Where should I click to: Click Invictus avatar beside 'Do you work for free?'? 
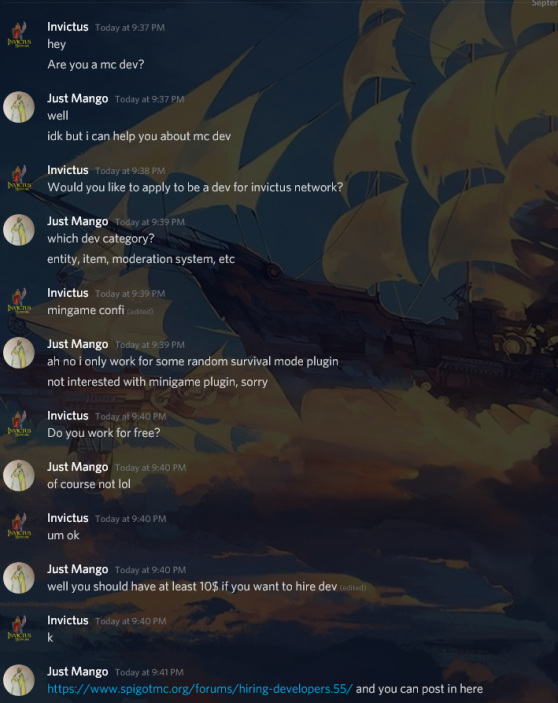click(x=19, y=425)
